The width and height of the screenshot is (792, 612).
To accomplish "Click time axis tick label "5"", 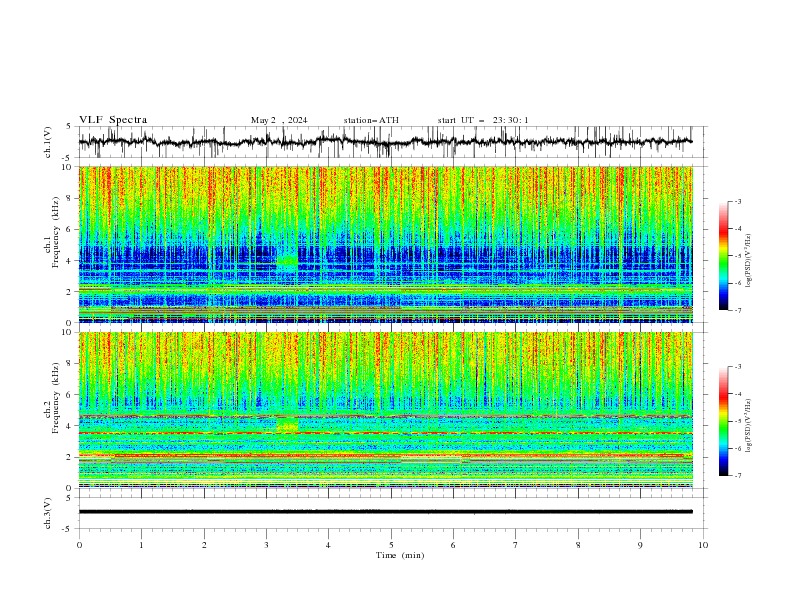I will tap(391, 545).
